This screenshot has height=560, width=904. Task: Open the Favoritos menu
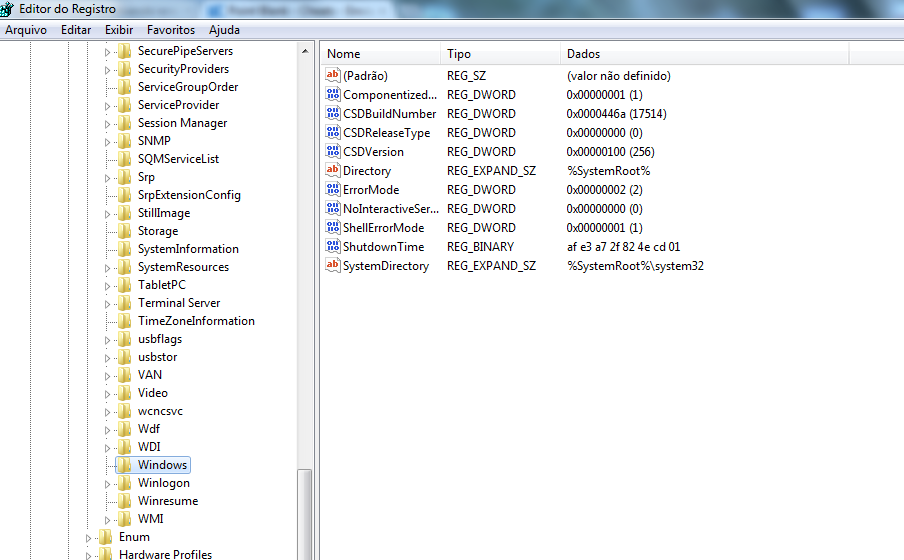171,30
